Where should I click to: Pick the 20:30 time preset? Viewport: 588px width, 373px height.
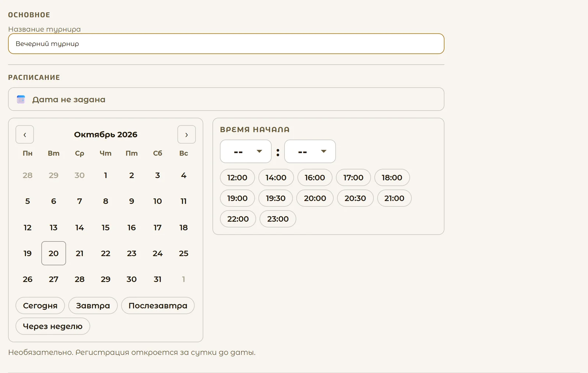pyautogui.click(x=355, y=198)
